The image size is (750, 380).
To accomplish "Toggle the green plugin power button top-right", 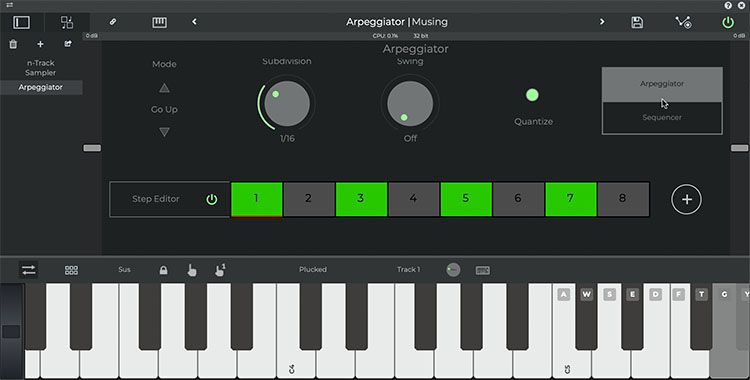I will [728, 22].
